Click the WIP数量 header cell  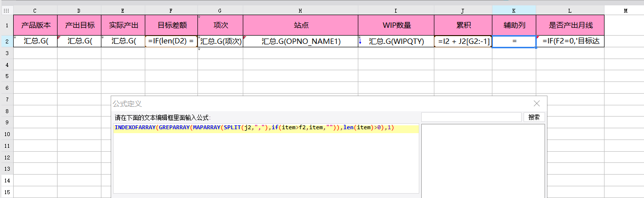tap(396, 25)
